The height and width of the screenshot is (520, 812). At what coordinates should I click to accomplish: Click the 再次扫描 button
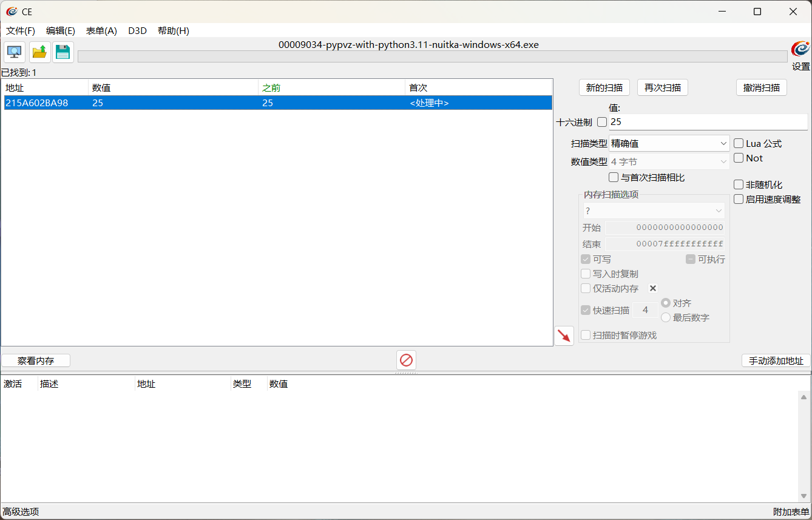coord(662,87)
